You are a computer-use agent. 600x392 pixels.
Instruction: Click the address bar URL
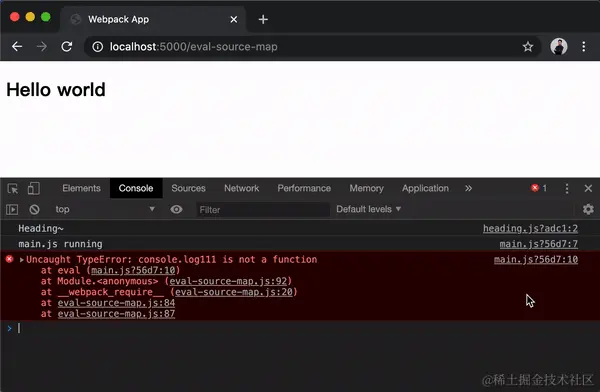click(x=194, y=47)
